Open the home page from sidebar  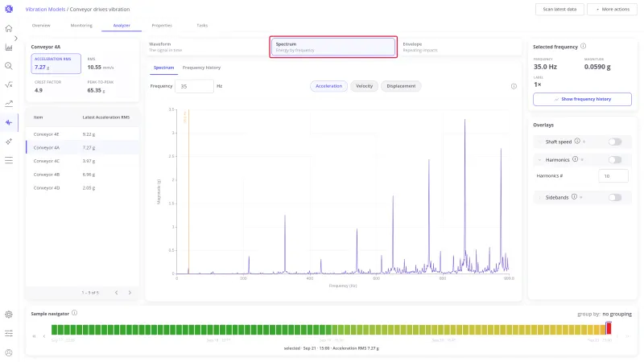coord(9,28)
